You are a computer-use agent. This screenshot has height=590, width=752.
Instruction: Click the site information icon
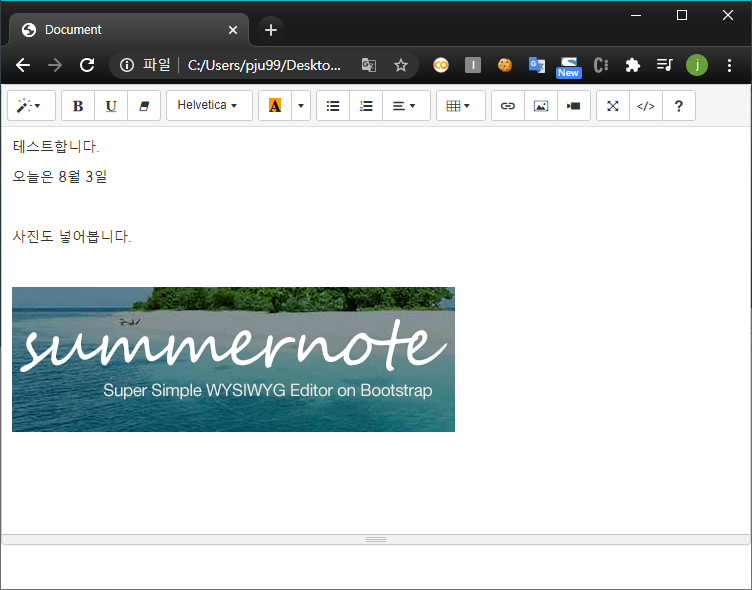[x=127, y=65]
